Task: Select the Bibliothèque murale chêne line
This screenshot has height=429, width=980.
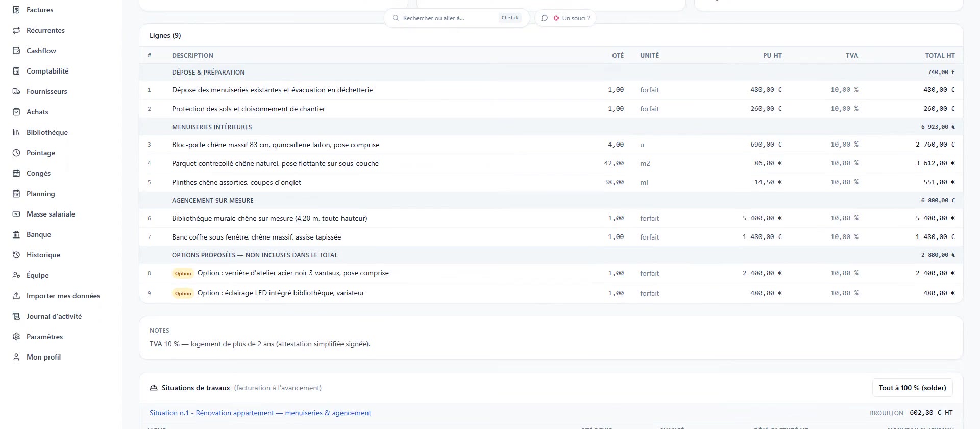Action: 551,218
